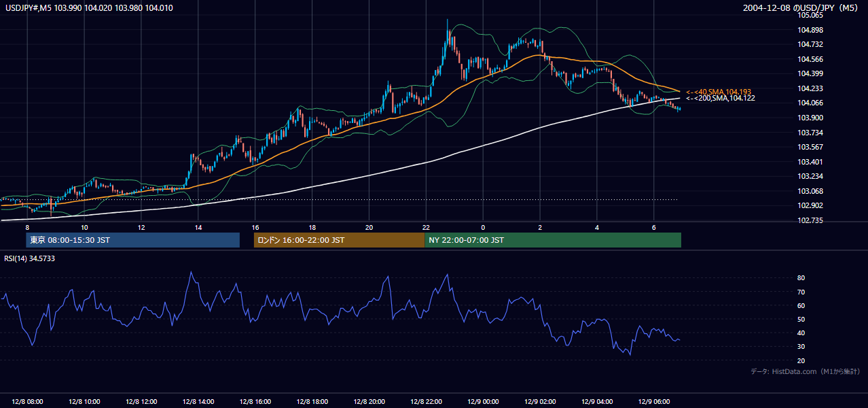
Task: Click the 12/9 00:00 date label
Action: pyautogui.click(x=483, y=401)
